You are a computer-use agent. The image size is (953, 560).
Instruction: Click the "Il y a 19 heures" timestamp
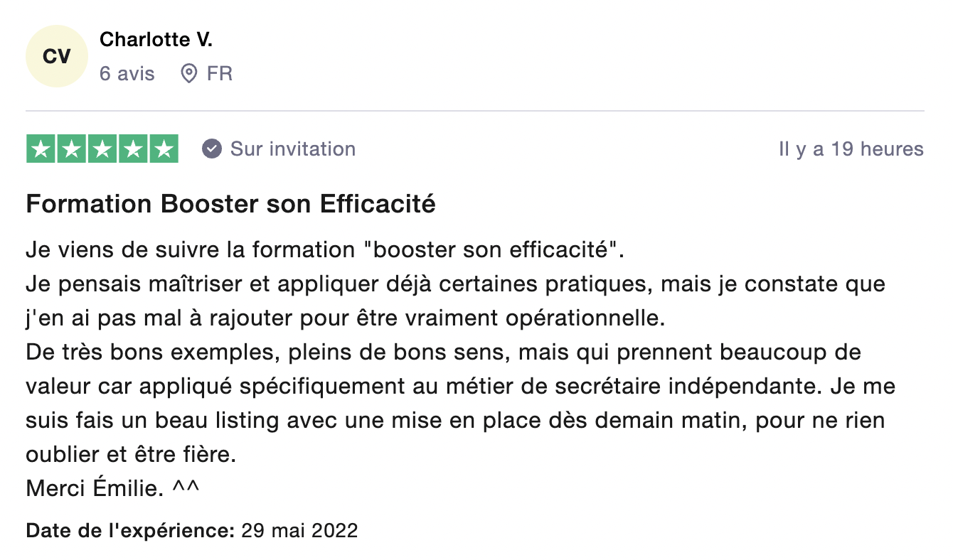[x=851, y=149]
